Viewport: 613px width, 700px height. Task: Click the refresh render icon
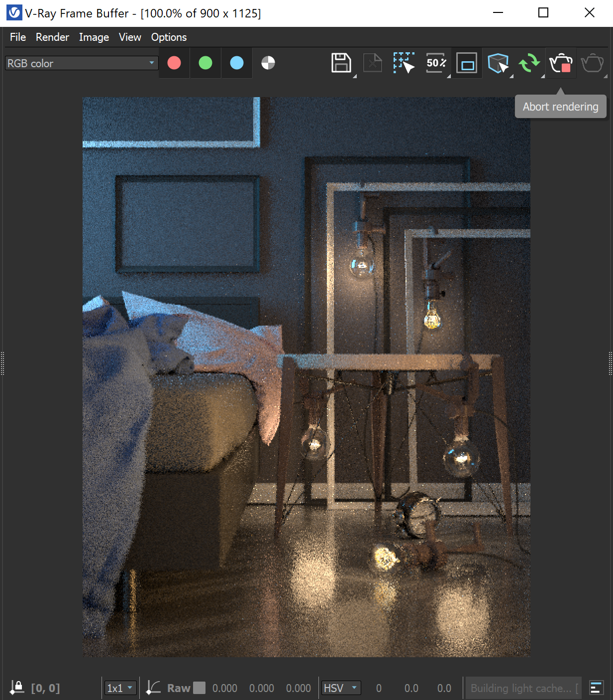(529, 63)
